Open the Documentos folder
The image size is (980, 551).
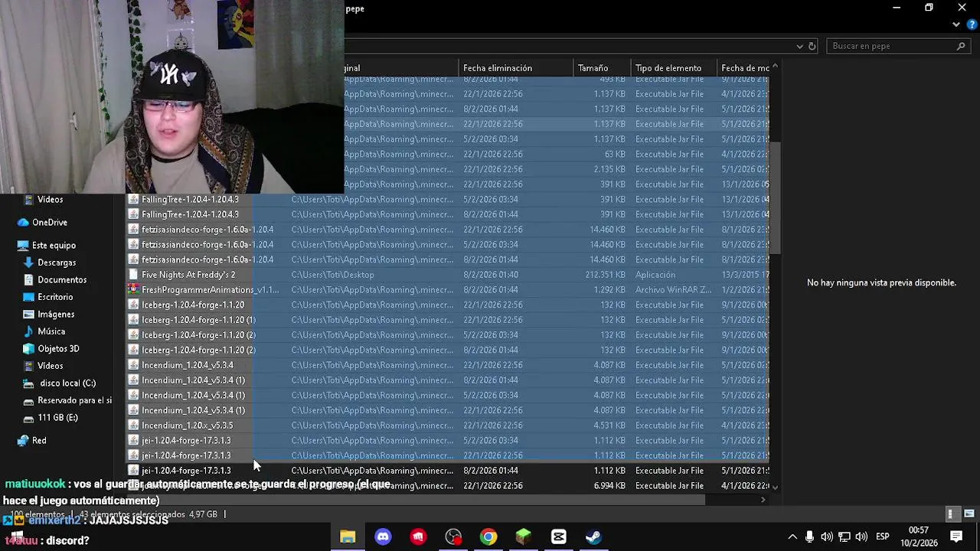click(x=62, y=280)
